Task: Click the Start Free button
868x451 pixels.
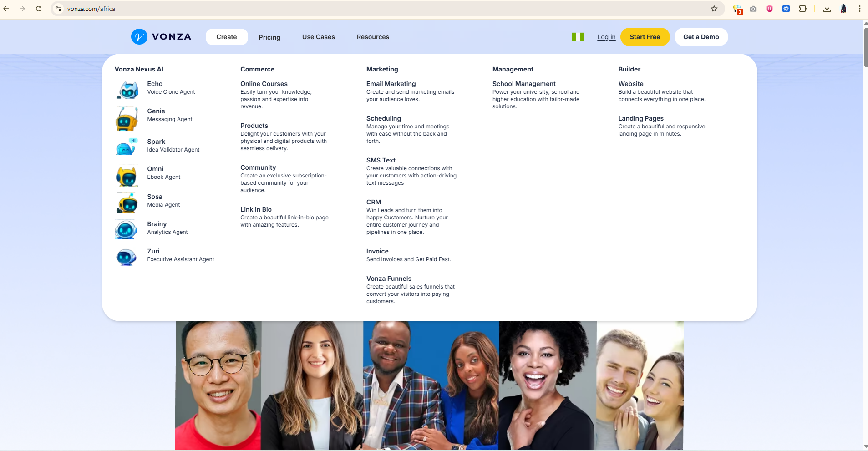Action: (x=645, y=37)
